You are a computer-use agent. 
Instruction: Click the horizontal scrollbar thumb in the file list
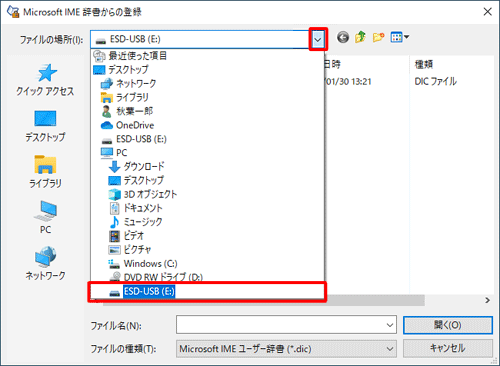[375, 300]
